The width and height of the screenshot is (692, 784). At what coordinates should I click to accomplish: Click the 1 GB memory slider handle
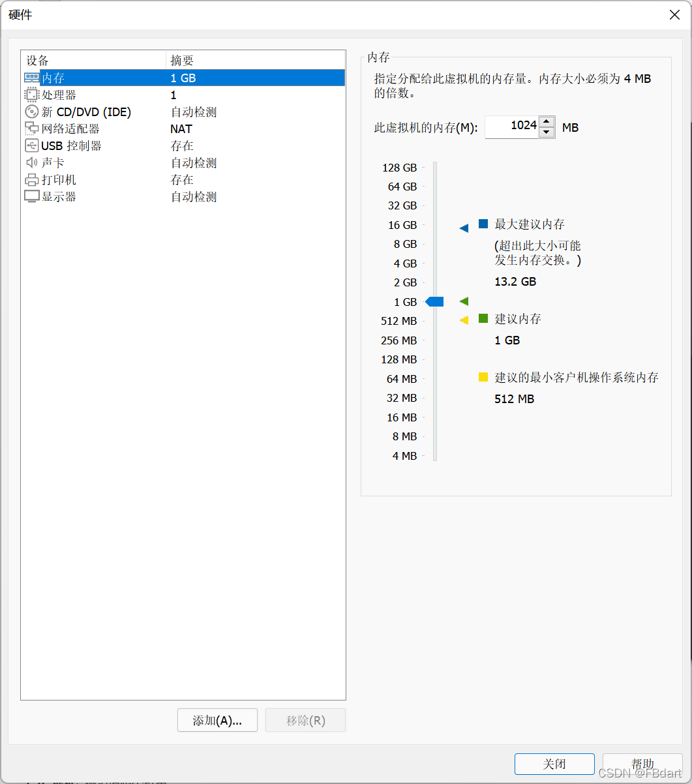click(x=434, y=301)
